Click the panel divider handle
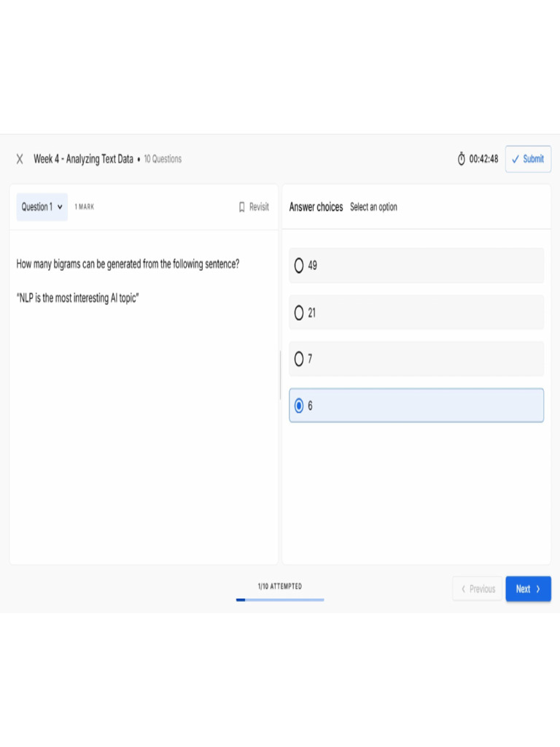The height and width of the screenshot is (747, 560). click(x=280, y=375)
